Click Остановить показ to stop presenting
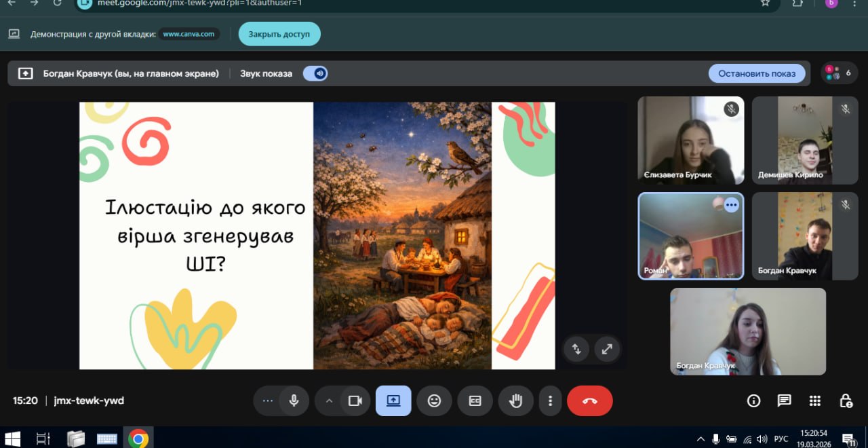This screenshot has height=448, width=868. (x=757, y=73)
